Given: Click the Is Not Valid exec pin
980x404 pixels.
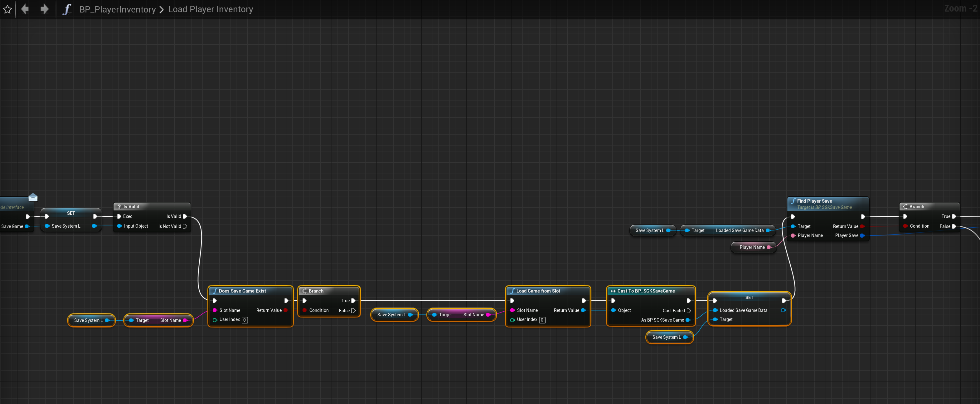Looking at the screenshot, I should pos(185,226).
